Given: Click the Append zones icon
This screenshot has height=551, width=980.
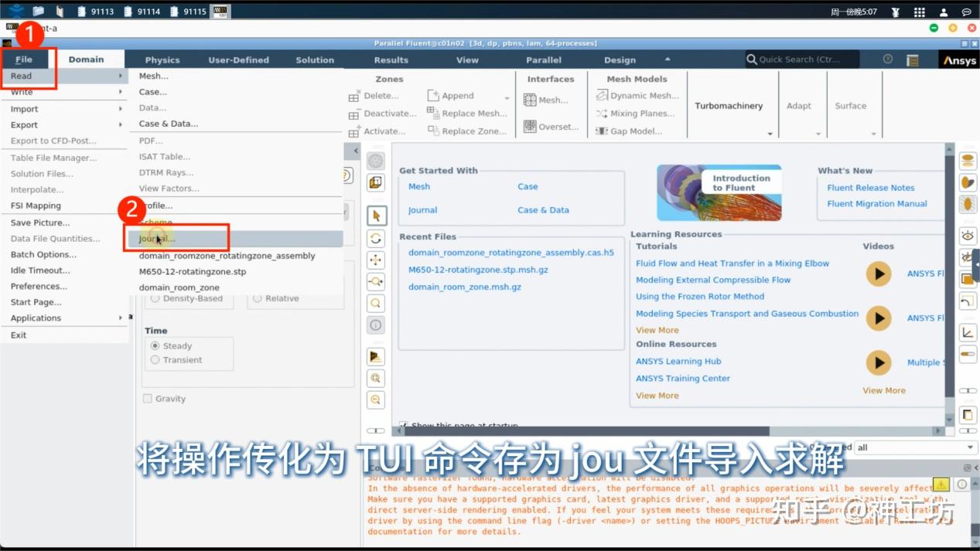Looking at the screenshot, I should pos(433,95).
